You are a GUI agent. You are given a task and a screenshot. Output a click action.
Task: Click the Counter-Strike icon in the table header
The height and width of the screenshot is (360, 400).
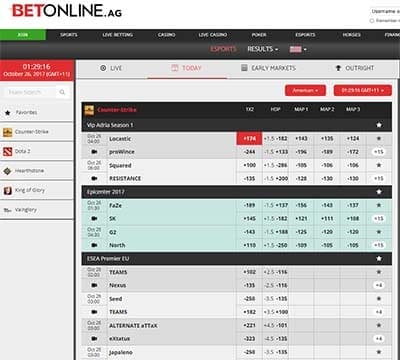89,110
